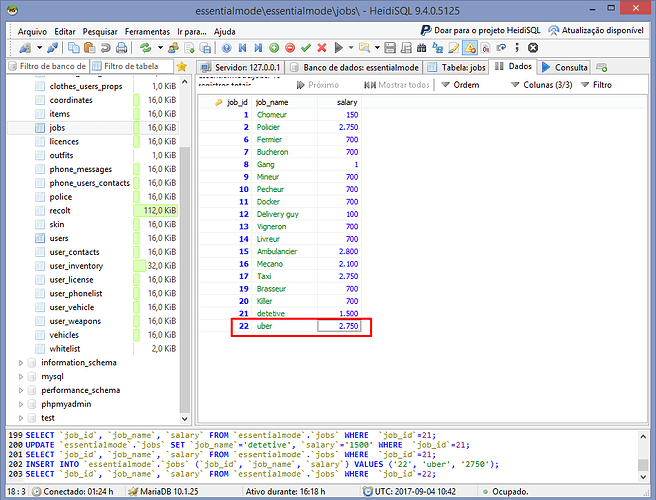
Task: Toggle the stop on errors warning icon
Action: [x=470, y=48]
